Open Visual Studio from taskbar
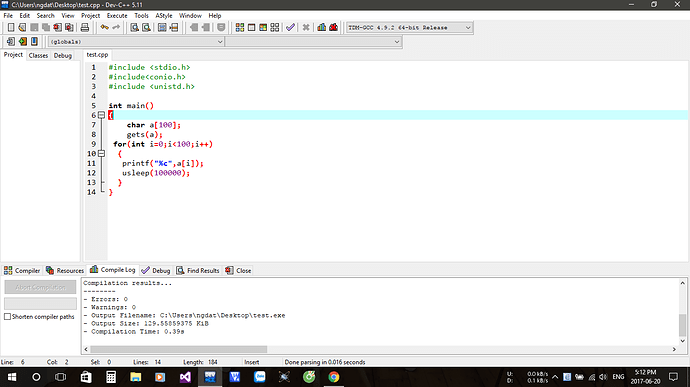690x387 pixels. pyautogui.click(x=185, y=377)
